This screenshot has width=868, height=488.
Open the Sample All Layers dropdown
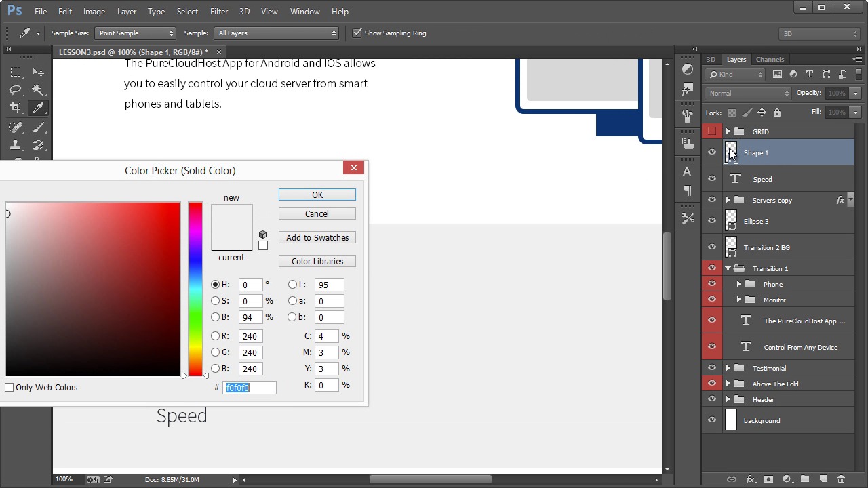277,33
